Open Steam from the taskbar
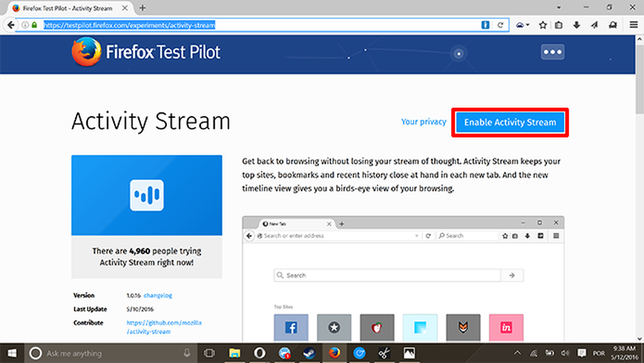 point(308,353)
